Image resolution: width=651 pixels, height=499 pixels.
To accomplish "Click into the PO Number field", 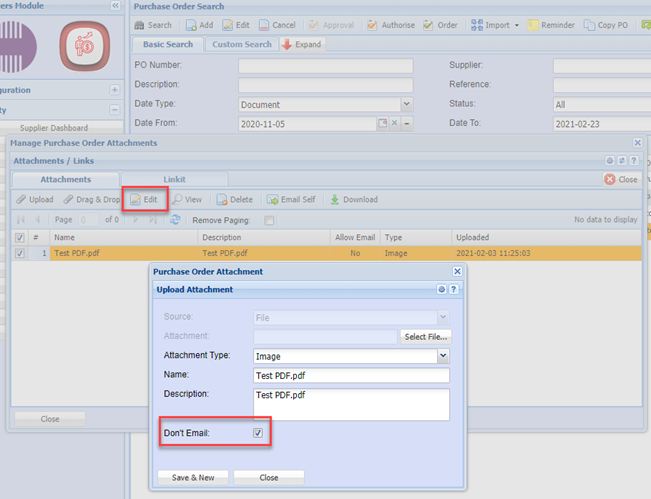I will [325, 65].
